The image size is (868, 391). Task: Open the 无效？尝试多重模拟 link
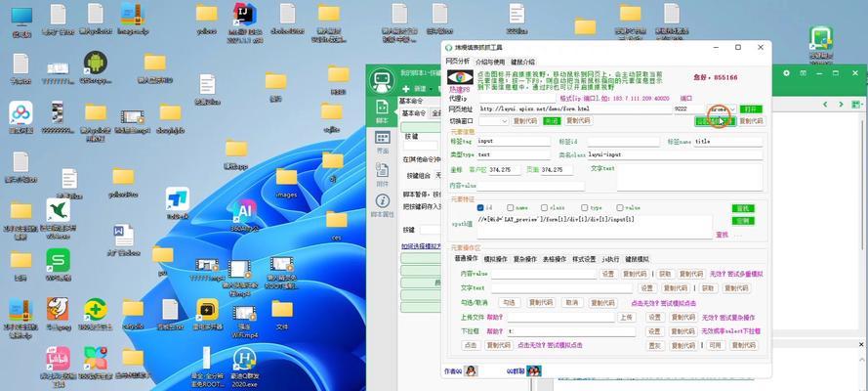[x=737, y=274]
